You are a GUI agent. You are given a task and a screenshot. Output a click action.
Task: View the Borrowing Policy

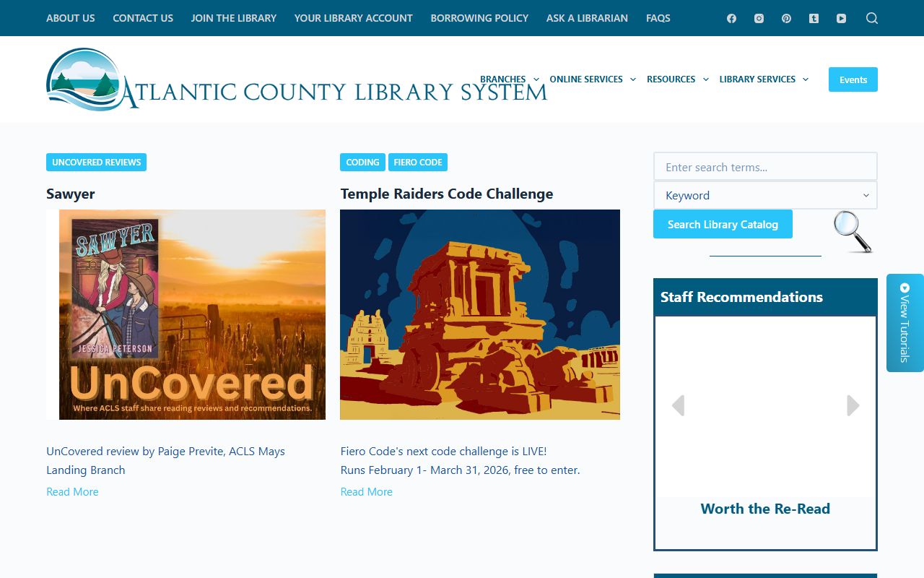tap(479, 18)
